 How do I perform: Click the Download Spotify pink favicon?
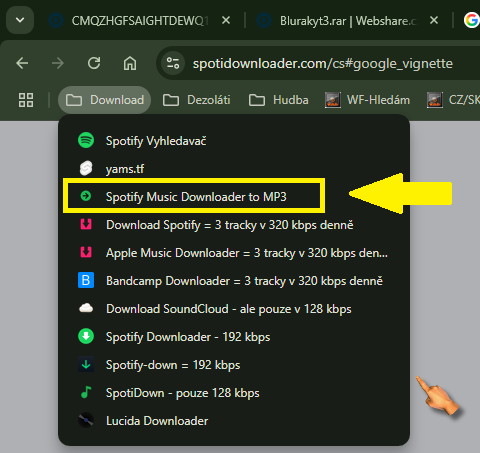86,224
